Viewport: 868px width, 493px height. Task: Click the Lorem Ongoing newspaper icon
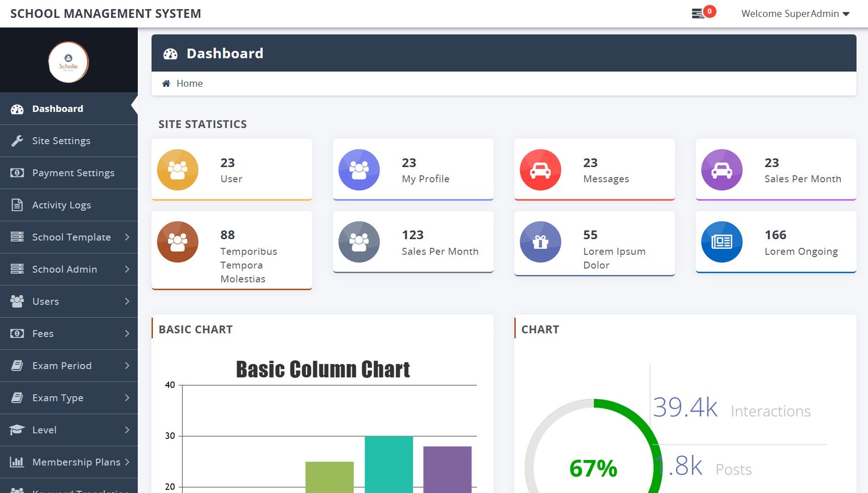722,242
